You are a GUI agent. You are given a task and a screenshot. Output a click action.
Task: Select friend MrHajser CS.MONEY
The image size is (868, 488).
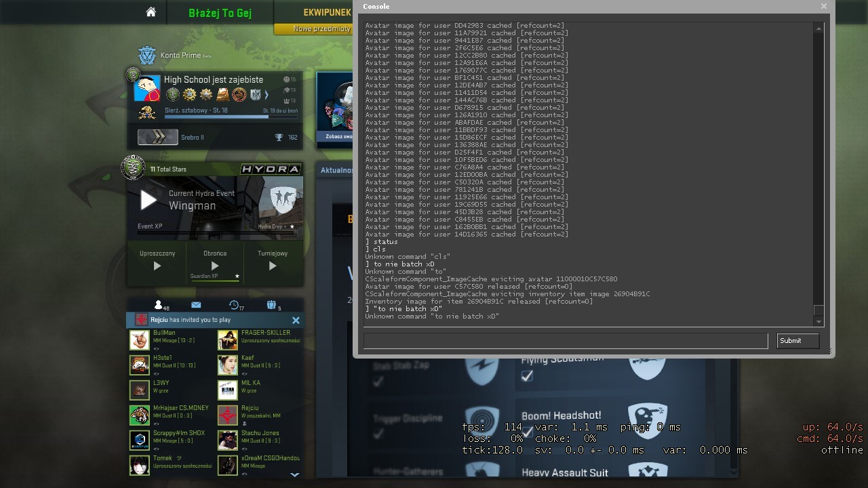coord(171,415)
